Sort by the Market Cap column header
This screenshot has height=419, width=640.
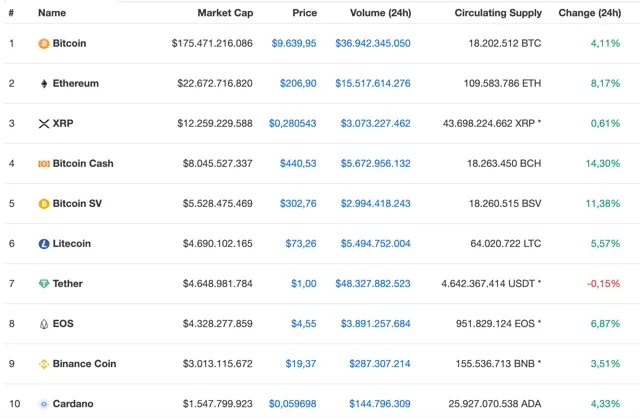coord(225,13)
